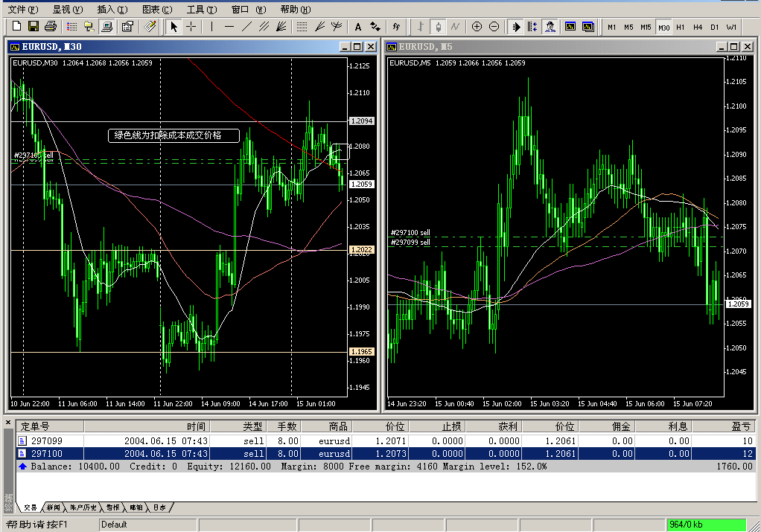Click the text label A tool

[x=357, y=27]
